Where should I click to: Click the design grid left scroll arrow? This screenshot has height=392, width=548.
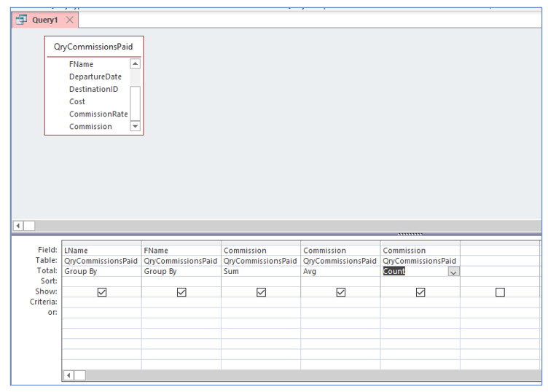click(x=68, y=375)
